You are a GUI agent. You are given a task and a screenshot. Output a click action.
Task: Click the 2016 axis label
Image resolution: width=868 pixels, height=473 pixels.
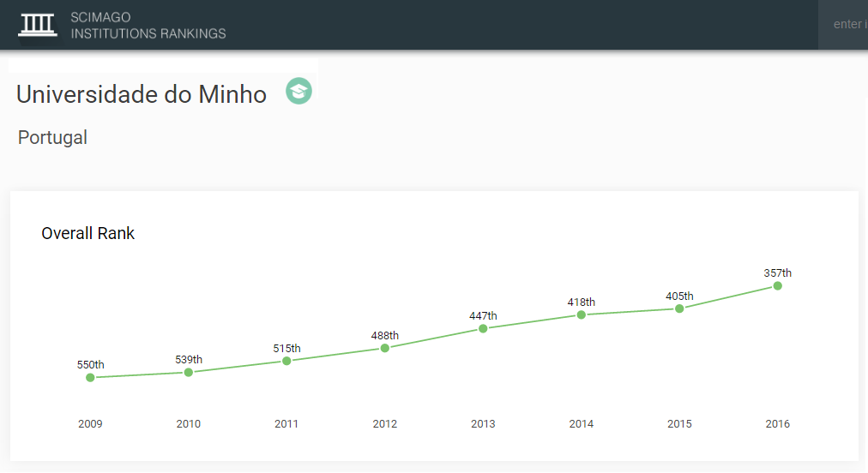tap(778, 424)
